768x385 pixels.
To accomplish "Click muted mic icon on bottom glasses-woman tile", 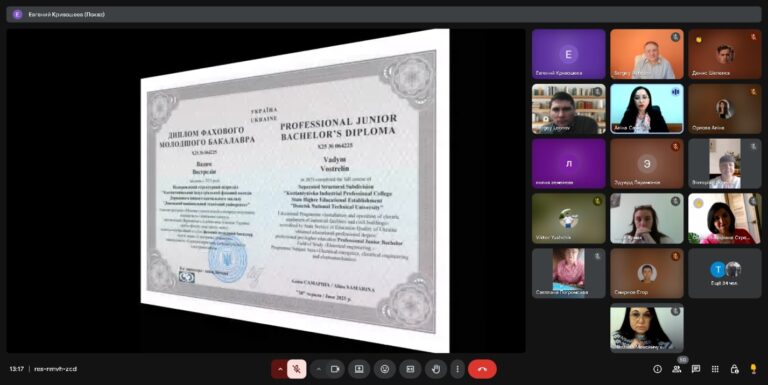I will pos(675,311).
